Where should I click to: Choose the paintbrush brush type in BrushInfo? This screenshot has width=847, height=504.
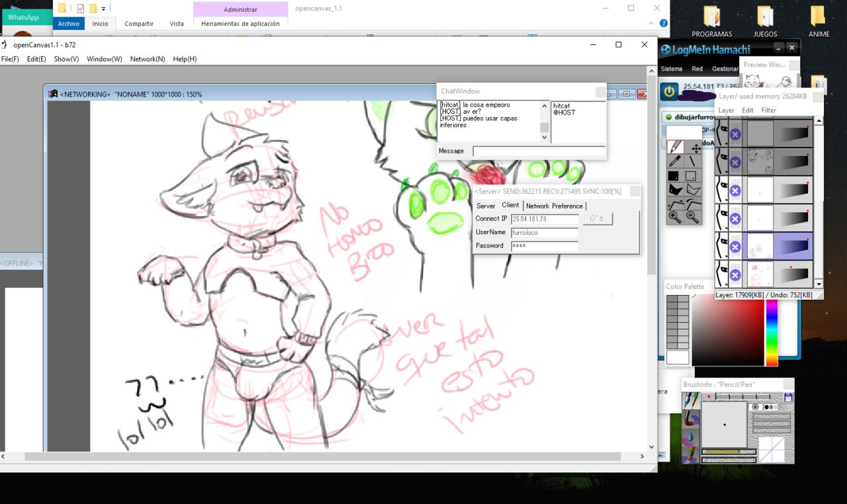[690, 419]
